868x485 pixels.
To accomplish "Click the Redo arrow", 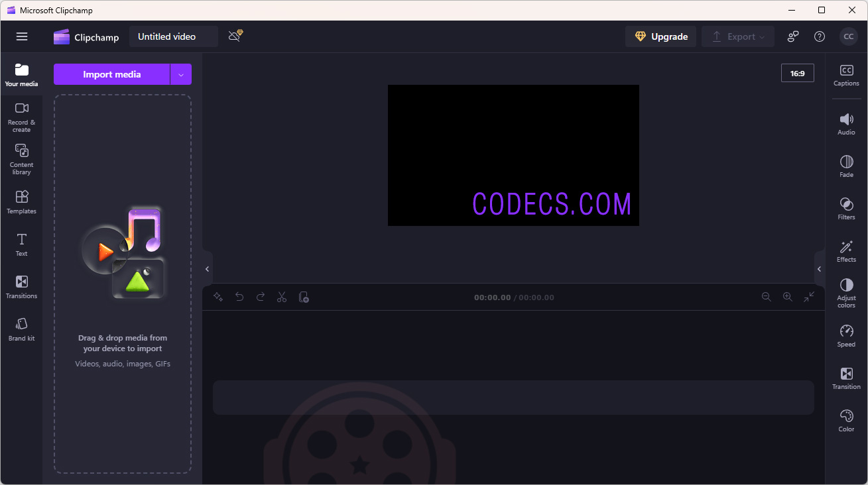I will 261,297.
